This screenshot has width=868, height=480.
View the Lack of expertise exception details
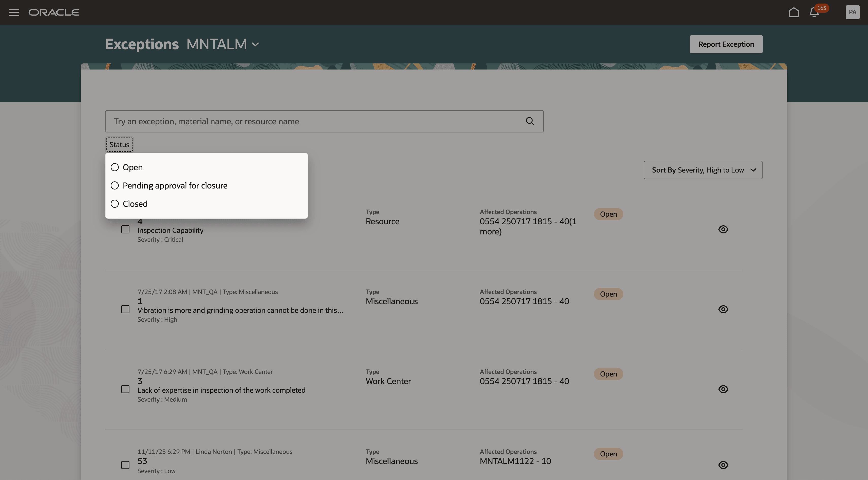coord(723,389)
